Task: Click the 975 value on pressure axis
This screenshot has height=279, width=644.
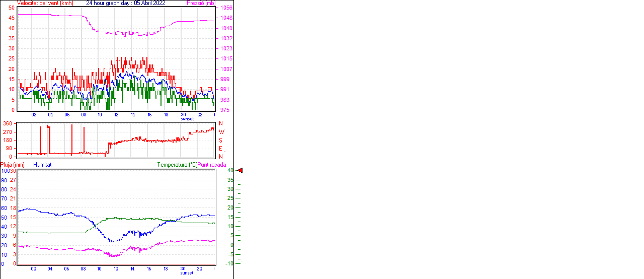Action: point(225,110)
